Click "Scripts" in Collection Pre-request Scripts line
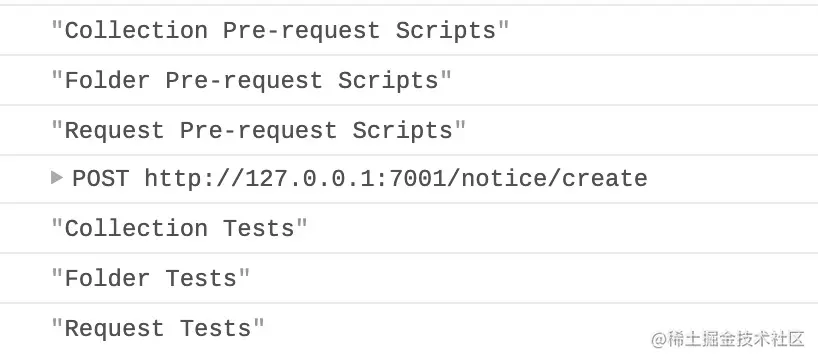The image size is (818, 362). [446, 30]
